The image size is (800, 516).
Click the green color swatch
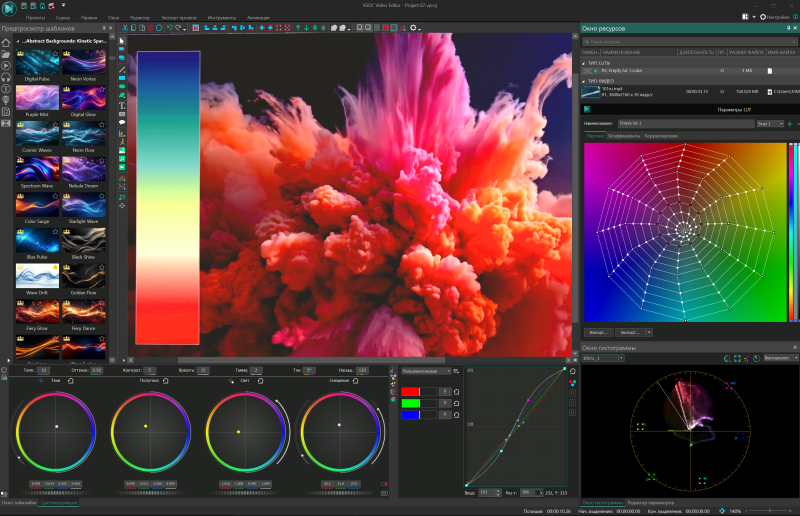click(410, 403)
